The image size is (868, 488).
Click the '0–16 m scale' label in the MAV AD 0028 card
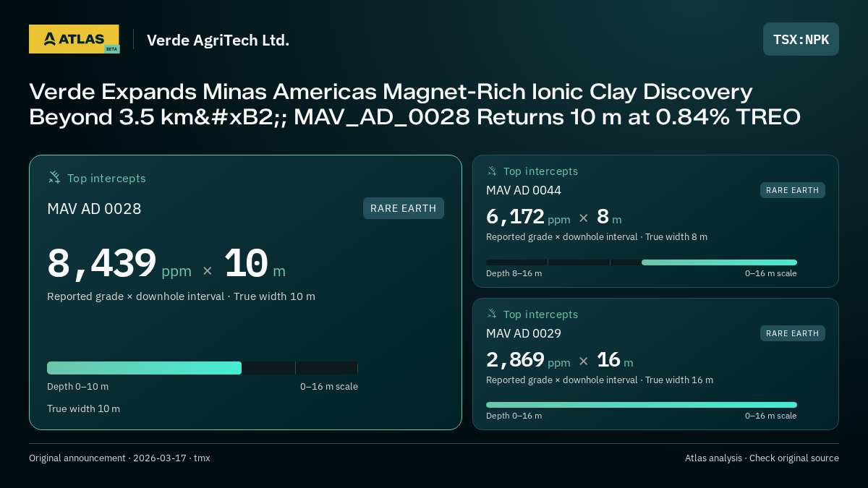click(329, 387)
